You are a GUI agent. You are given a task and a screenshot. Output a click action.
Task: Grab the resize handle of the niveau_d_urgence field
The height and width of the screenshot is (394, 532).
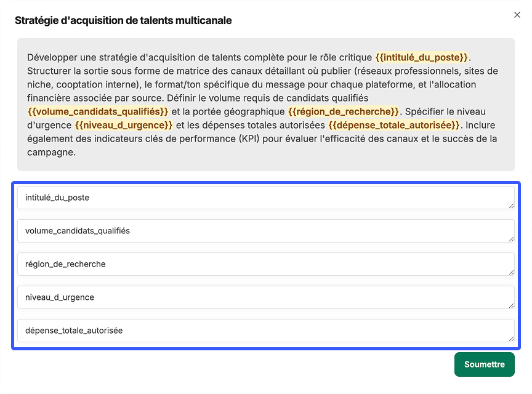(511, 305)
